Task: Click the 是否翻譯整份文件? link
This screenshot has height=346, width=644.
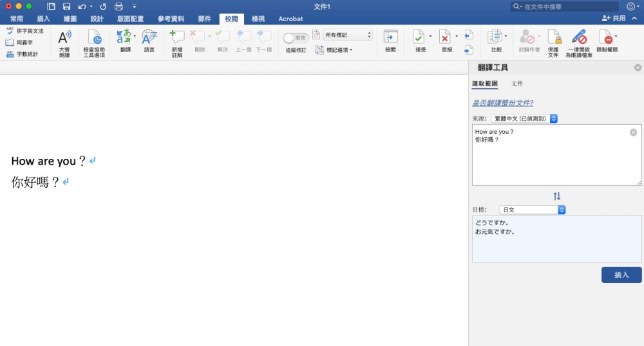Action: tap(502, 103)
